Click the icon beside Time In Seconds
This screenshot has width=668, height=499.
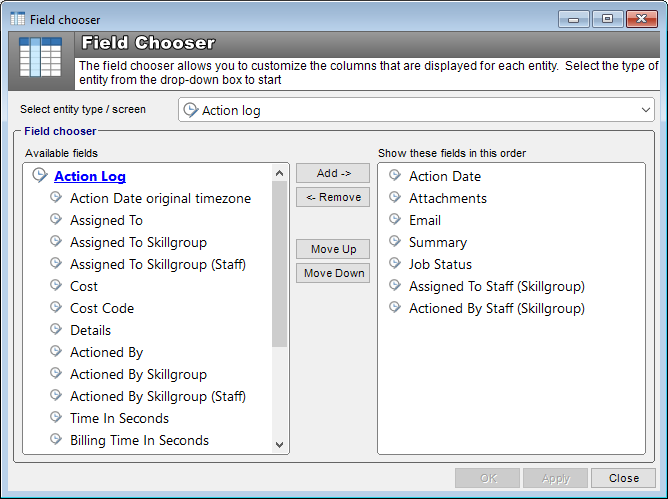(56, 417)
